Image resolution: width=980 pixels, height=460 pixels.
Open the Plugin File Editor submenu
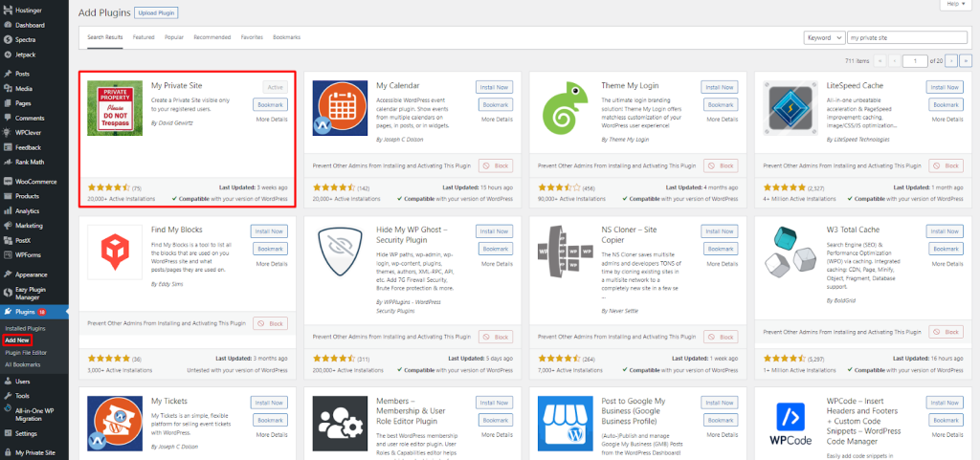point(26,353)
